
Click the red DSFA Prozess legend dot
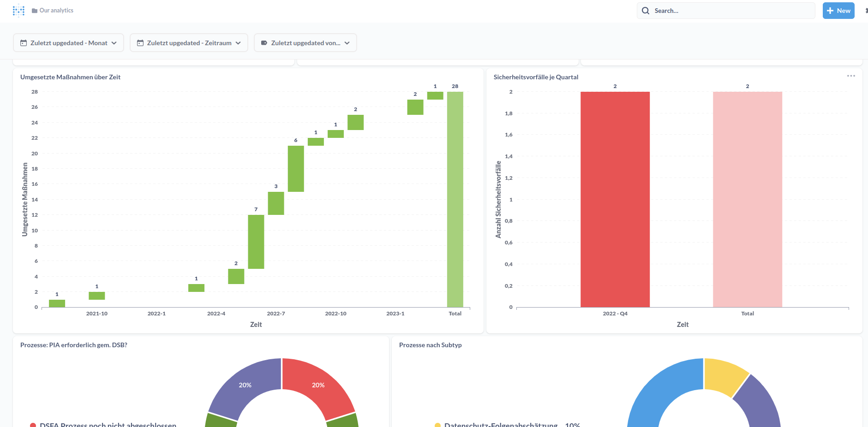pyautogui.click(x=33, y=425)
